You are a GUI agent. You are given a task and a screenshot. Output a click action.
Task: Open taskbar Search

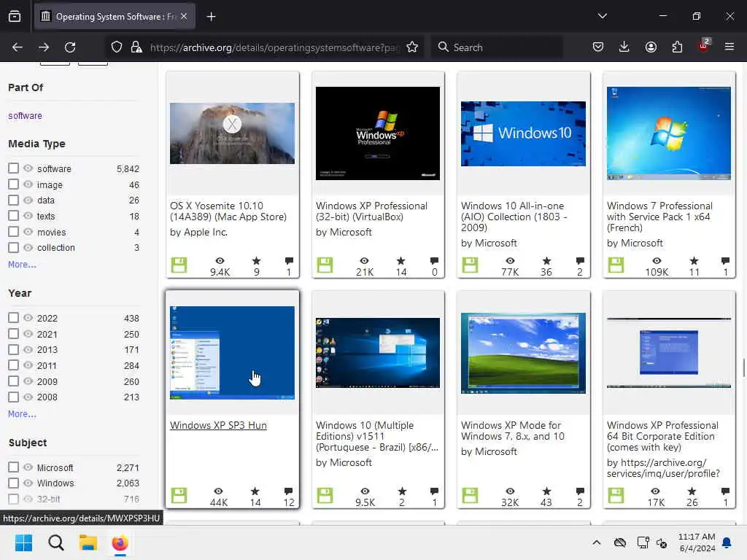coord(55,542)
